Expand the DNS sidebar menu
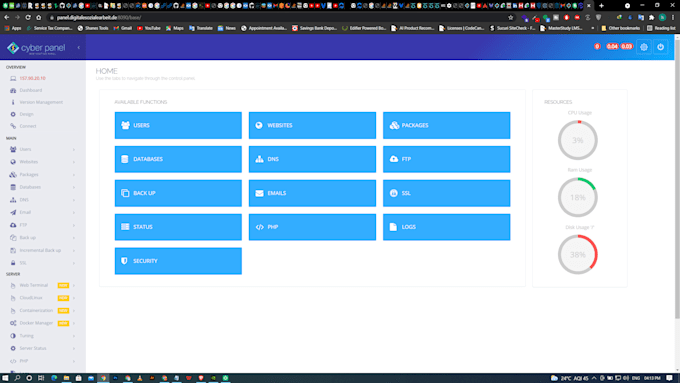The width and height of the screenshot is (680, 383). [x=42, y=200]
